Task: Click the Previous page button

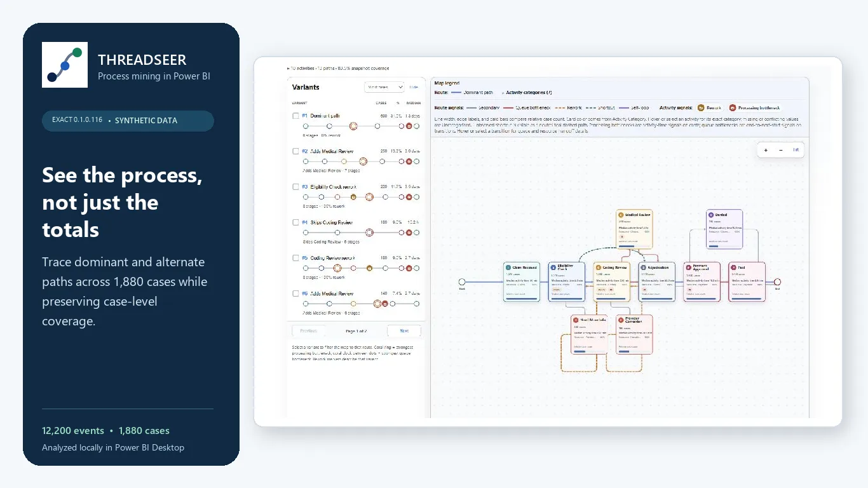Action: [x=309, y=330]
